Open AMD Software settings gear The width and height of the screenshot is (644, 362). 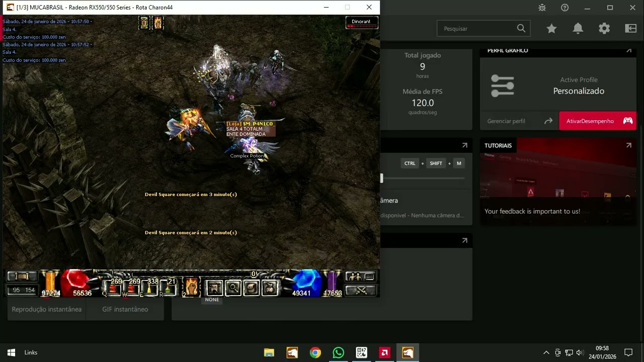(604, 29)
